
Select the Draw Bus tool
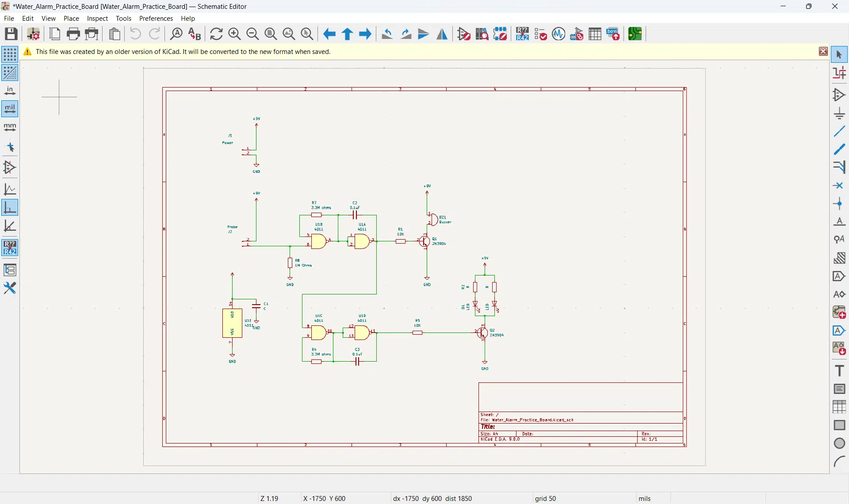coord(839,150)
